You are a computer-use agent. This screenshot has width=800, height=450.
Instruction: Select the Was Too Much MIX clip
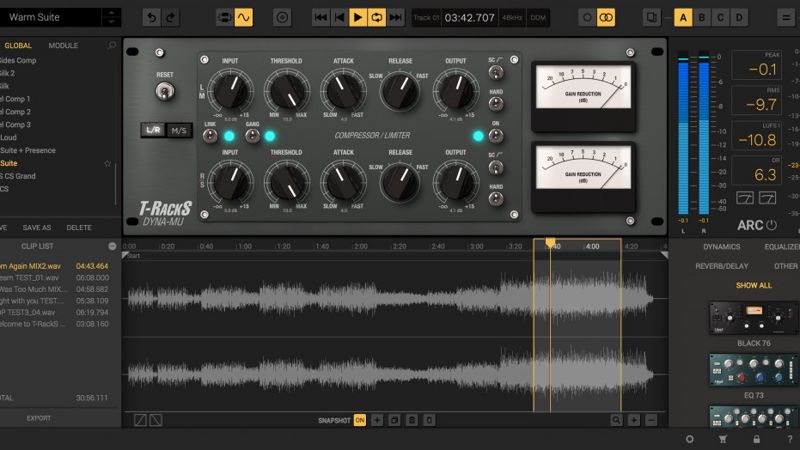[54, 289]
